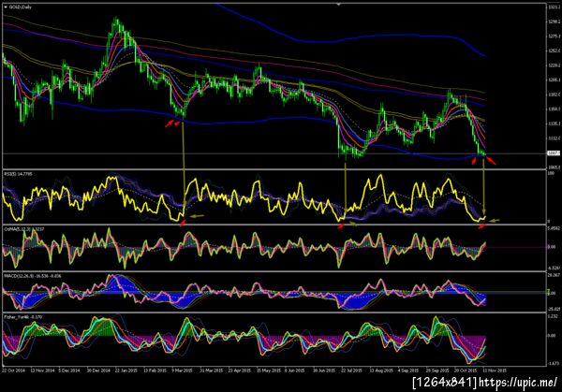The image size is (562, 392).
Task: Click the 5 Dec 2014 date label
Action: pyautogui.click(x=69, y=370)
